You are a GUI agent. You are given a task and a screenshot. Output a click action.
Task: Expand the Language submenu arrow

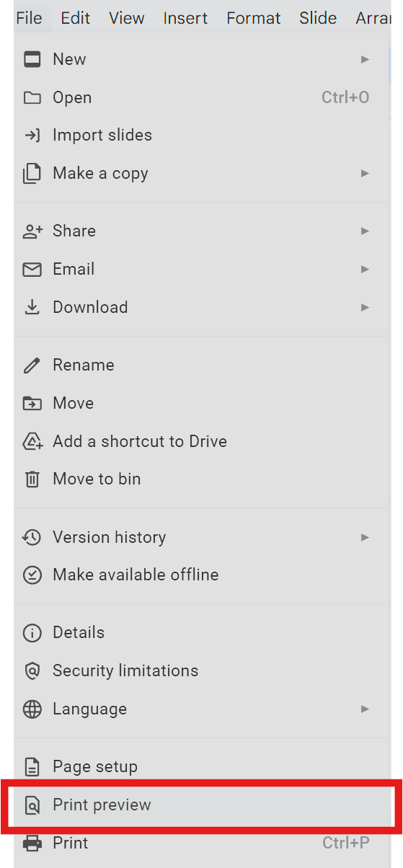click(x=365, y=709)
